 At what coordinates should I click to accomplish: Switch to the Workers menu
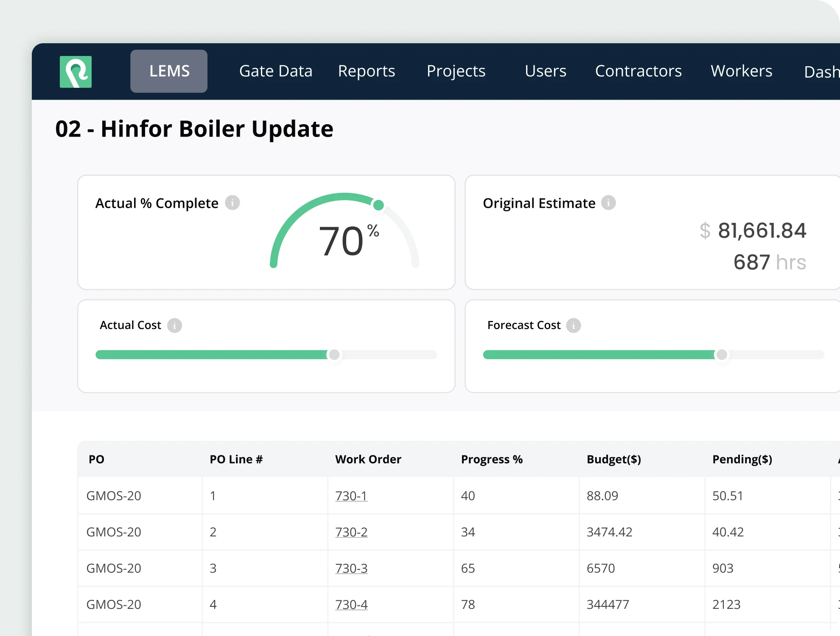click(x=742, y=71)
